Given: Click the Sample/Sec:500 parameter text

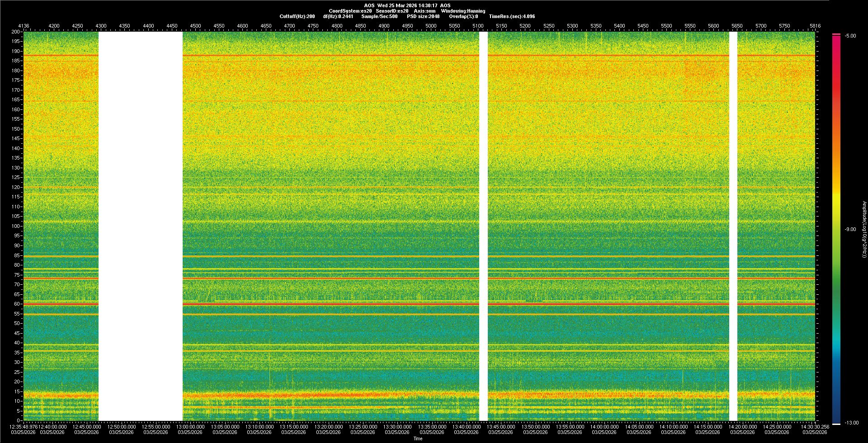Looking at the screenshot, I should tap(379, 16).
